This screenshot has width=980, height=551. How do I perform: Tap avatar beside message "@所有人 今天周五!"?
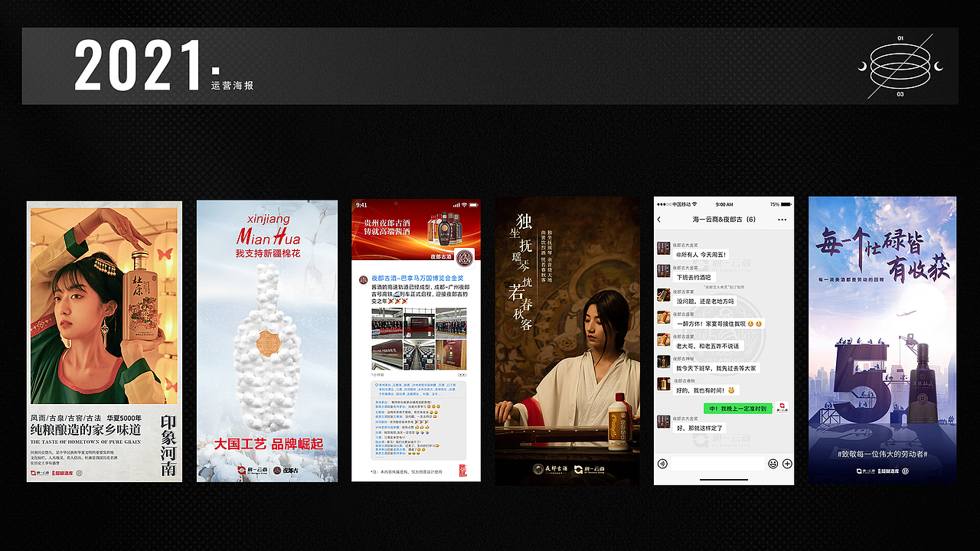pyautogui.click(x=664, y=249)
